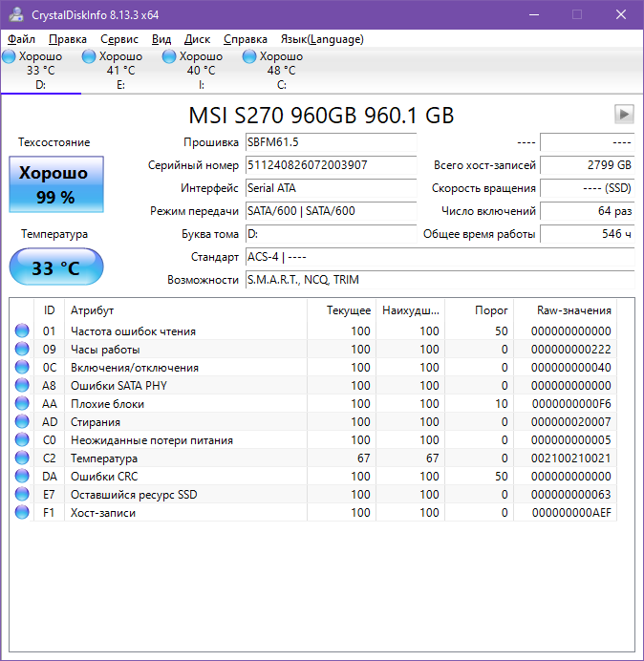This screenshot has width=644, height=661.
Task: Click the status icon for attribute E7
Action: tap(22, 494)
